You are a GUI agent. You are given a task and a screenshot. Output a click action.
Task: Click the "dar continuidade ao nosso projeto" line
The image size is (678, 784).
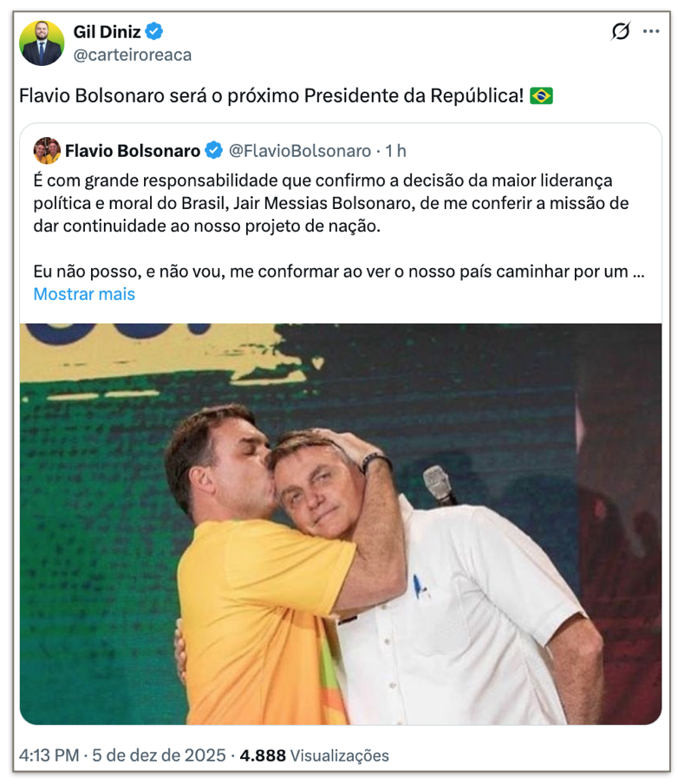pyautogui.click(x=206, y=225)
